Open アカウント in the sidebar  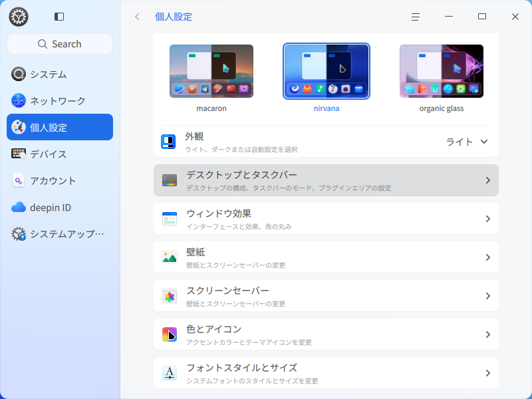pos(60,180)
